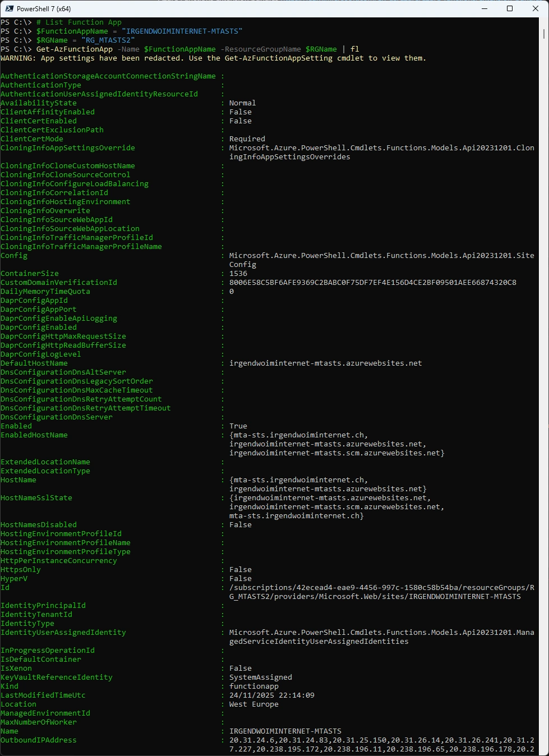Click the scrollbar down arrow
The height and width of the screenshot is (756, 549).
click(x=545, y=751)
